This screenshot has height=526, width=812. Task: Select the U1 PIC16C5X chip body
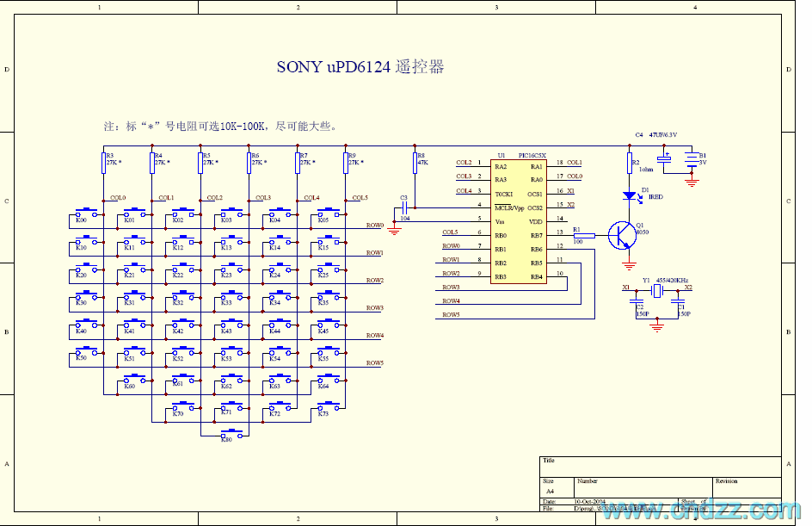[x=519, y=222]
